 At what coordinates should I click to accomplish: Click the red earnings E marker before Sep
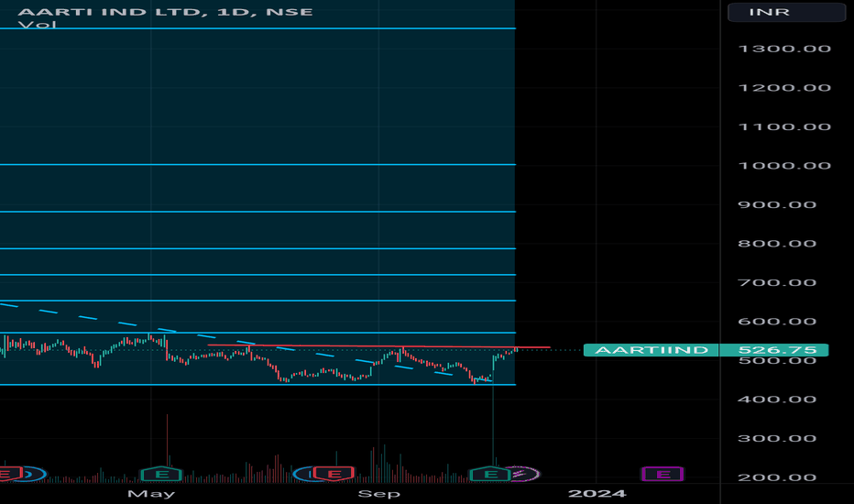[334, 474]
